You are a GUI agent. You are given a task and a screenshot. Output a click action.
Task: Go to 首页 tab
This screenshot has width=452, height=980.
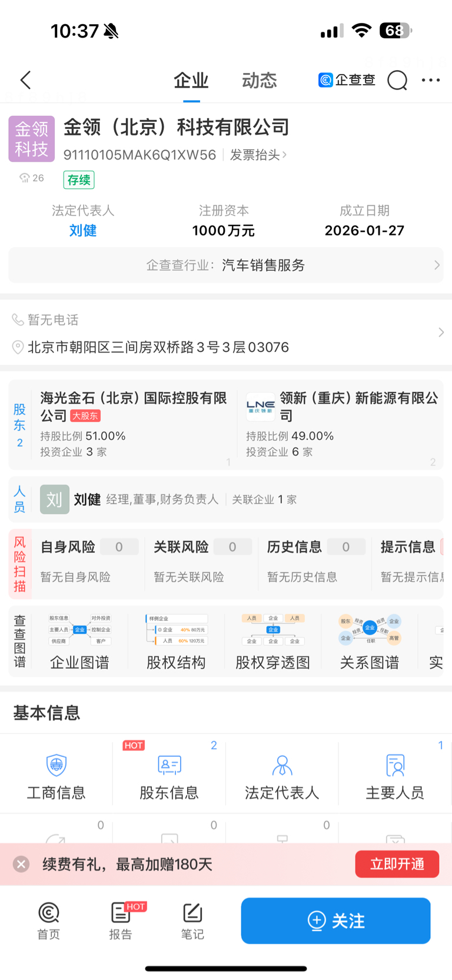coord(49,921)
